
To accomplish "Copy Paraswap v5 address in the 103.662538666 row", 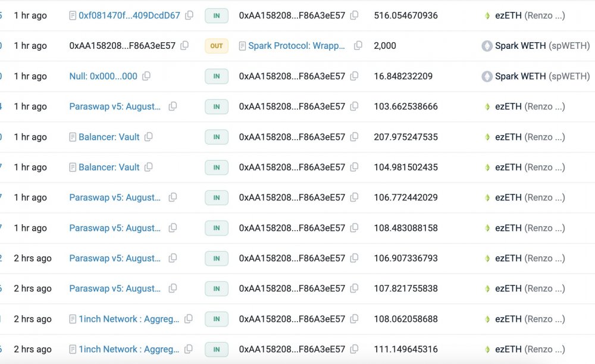I will point(173,106).
